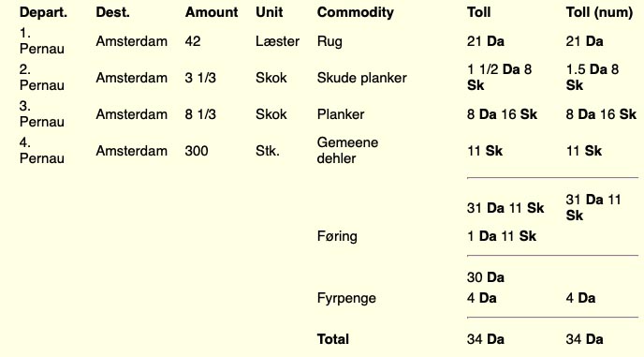This screenshot has width=644, height=357.
Task: Click the Toll column header
Action: coord(478,12)
